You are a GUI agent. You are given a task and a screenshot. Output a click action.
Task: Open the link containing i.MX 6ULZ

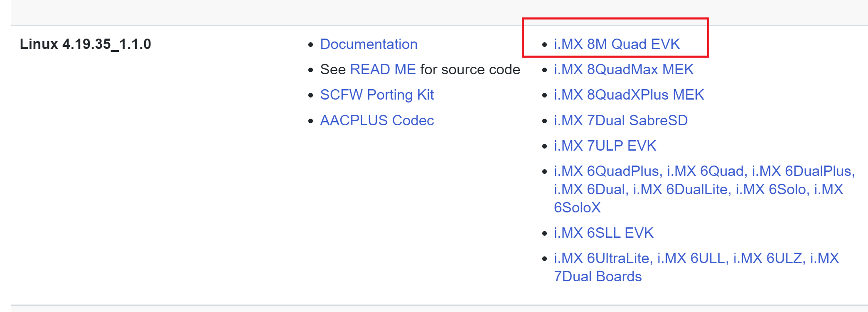[770, 258]
